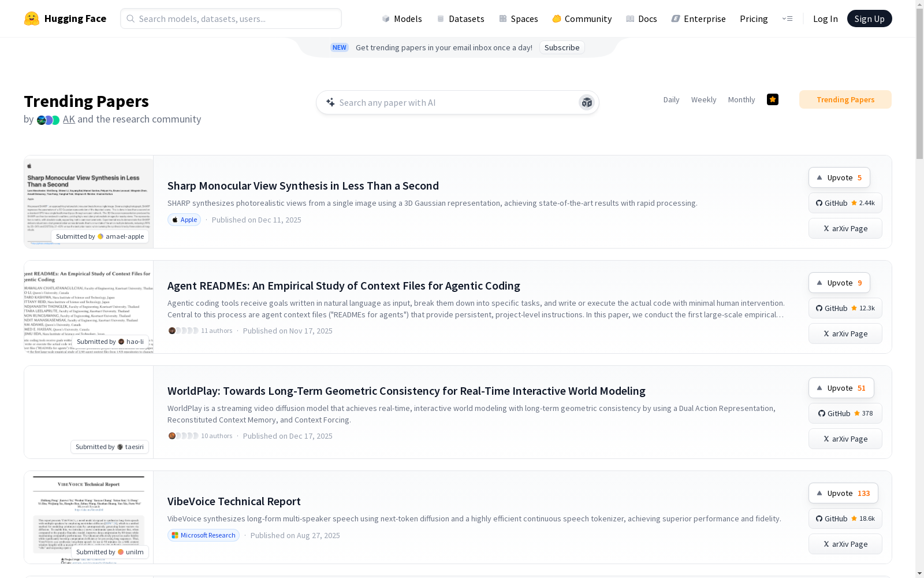Click Subscribe for trending paper emails
Screen dimensions: 924x578
tap(562, 47)
